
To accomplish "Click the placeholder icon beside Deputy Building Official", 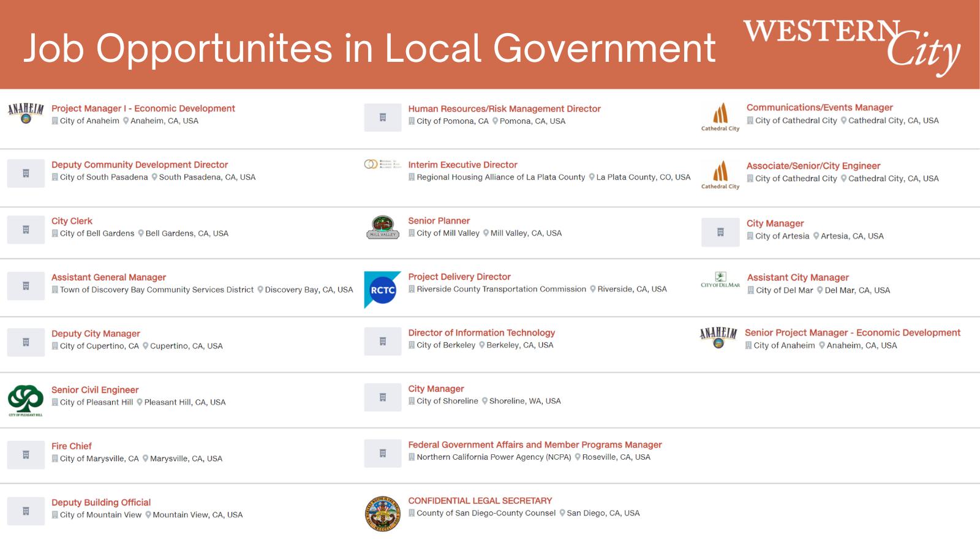I will click(26, 511).
